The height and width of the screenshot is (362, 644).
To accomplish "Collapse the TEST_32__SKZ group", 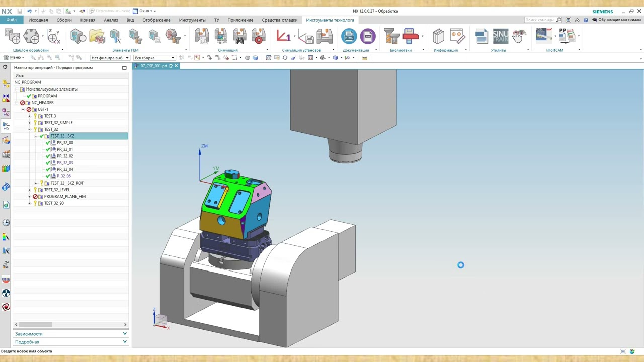I will point(36,136).
